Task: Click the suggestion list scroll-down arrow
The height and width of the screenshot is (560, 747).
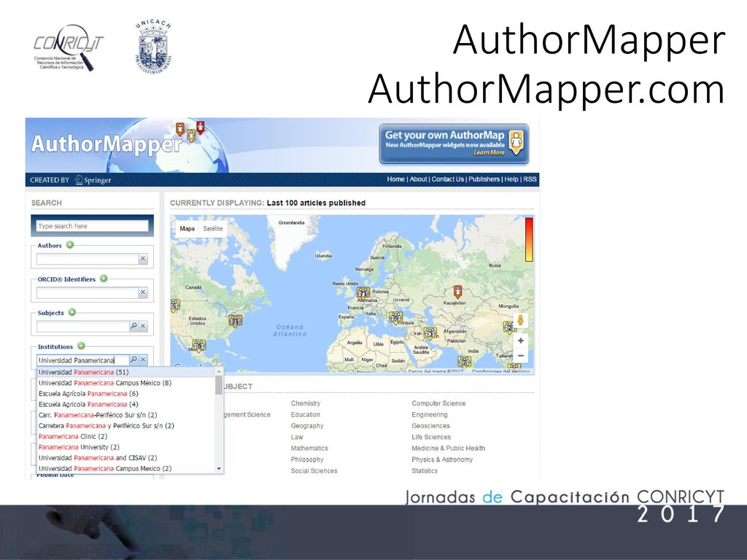Action: 219,469
